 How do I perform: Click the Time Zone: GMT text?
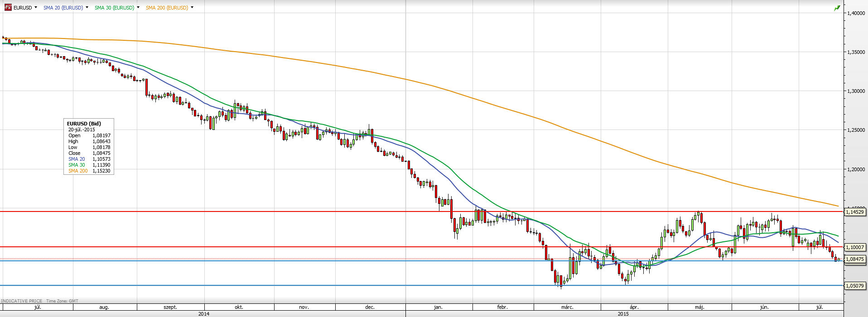point(63,301)
